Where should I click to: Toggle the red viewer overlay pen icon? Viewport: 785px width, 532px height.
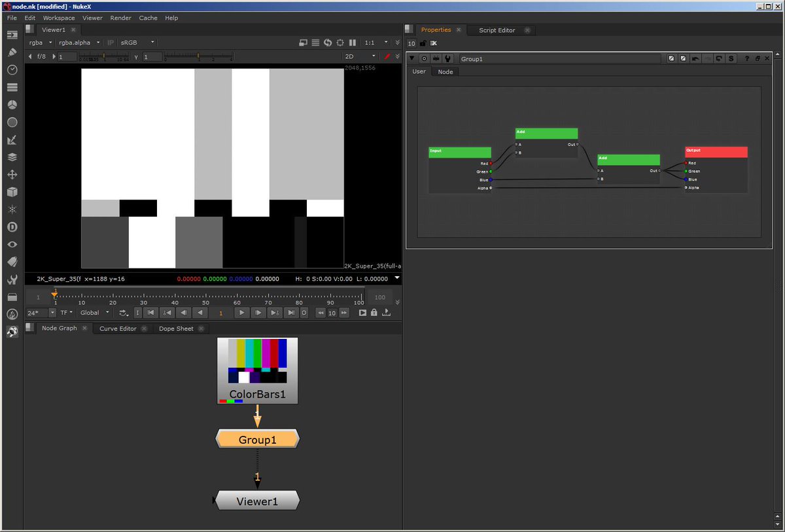pyautogui.click(x=387, y=57)
